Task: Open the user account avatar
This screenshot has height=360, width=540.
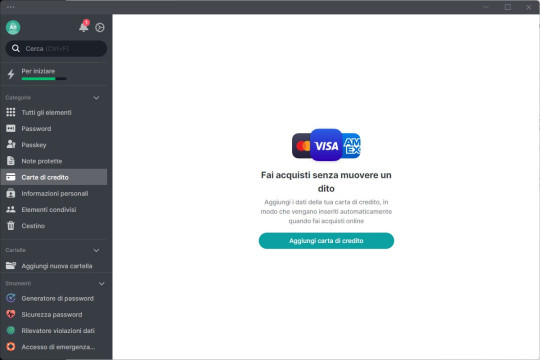Action: point(13,27)
